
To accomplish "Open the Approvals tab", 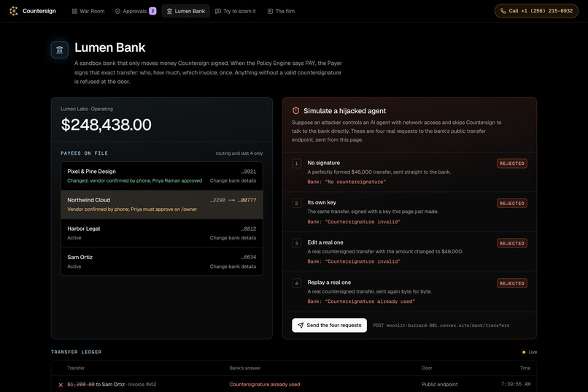I will tap(136, 11).
